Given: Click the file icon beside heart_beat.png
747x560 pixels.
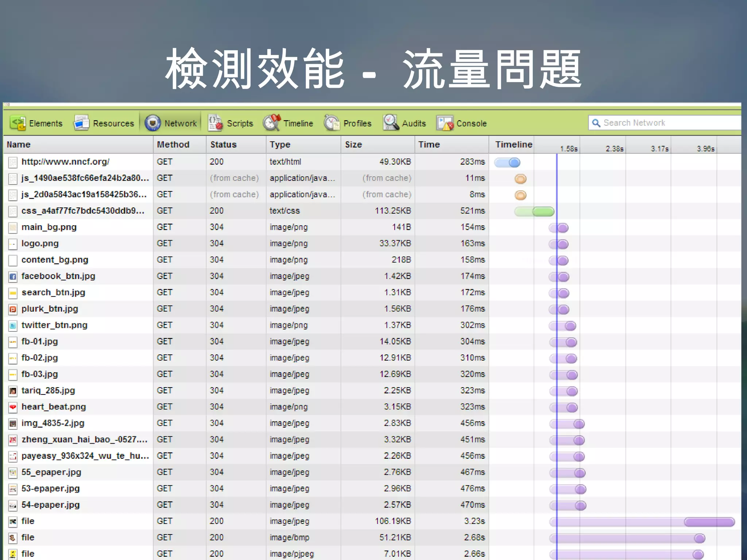Looking at the screenshot, I should pos(13,408).
